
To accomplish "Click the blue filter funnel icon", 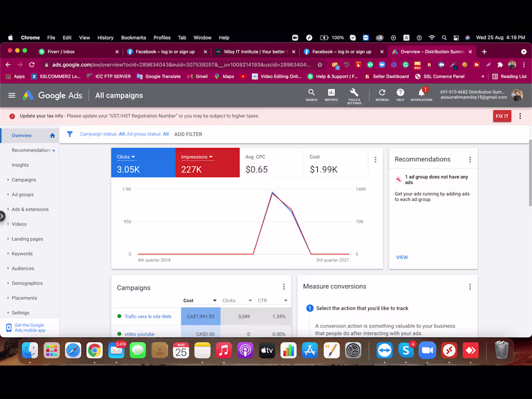I will pyautogui.click(x=70, y=134).
